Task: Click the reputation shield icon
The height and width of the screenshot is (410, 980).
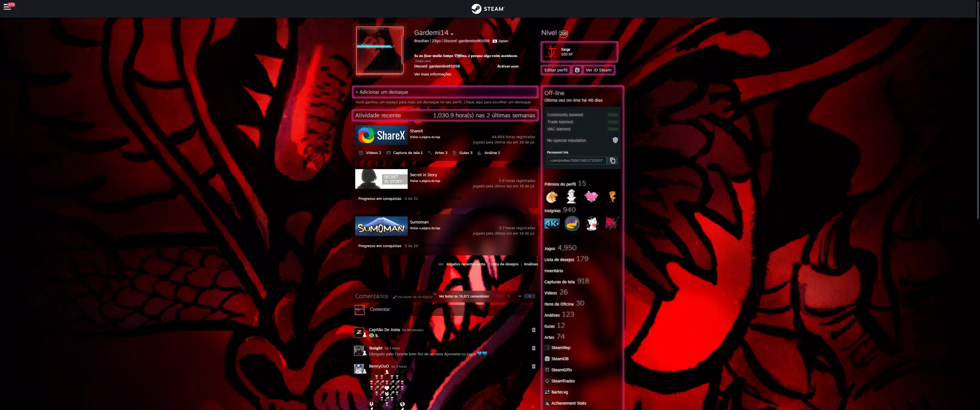Action: point(615,140)
